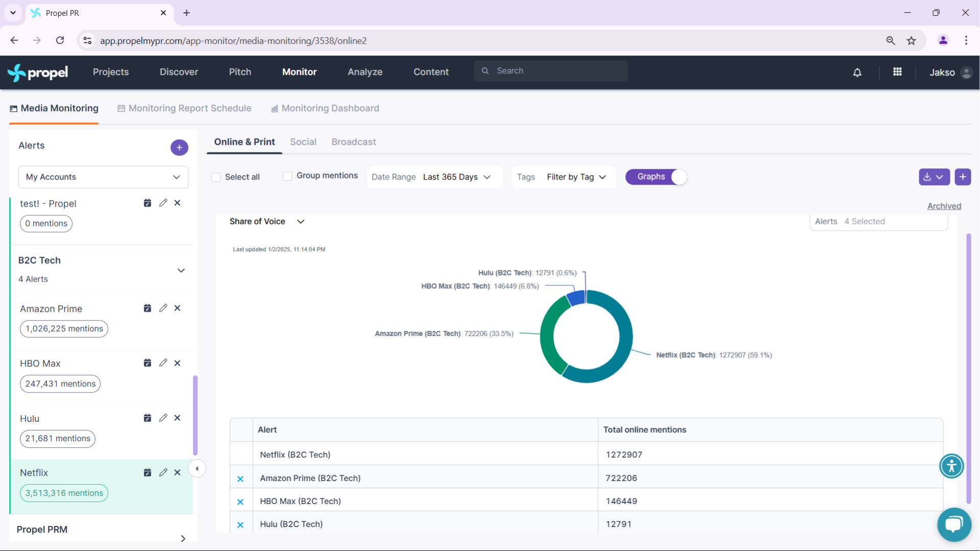Switch to Broadcast tab

(354, 142)
